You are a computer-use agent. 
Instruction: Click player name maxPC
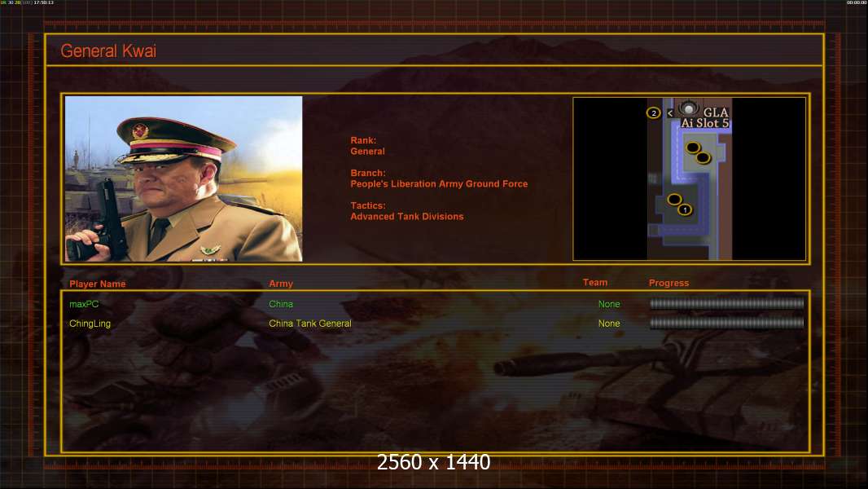coord(84,304)
